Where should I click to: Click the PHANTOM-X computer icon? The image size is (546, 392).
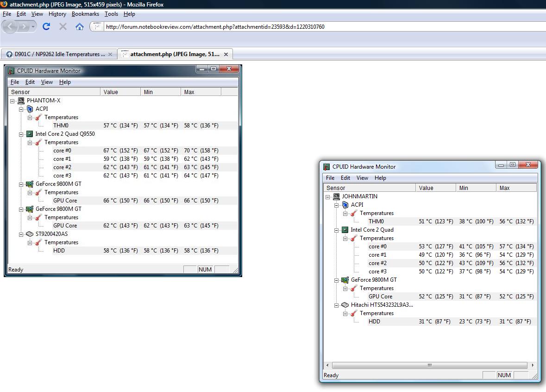(x=21, y=101)
